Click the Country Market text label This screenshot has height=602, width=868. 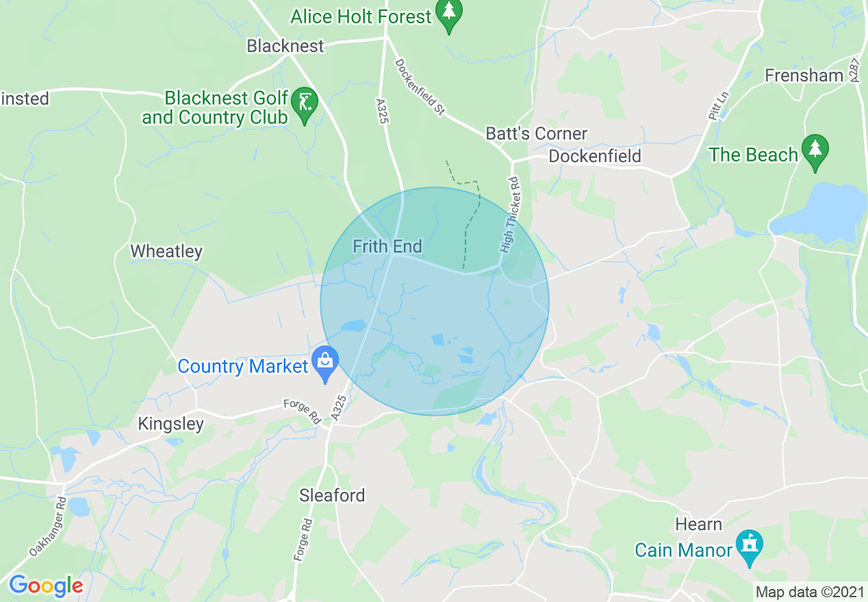pyautogui.click(x=243, y=367)
